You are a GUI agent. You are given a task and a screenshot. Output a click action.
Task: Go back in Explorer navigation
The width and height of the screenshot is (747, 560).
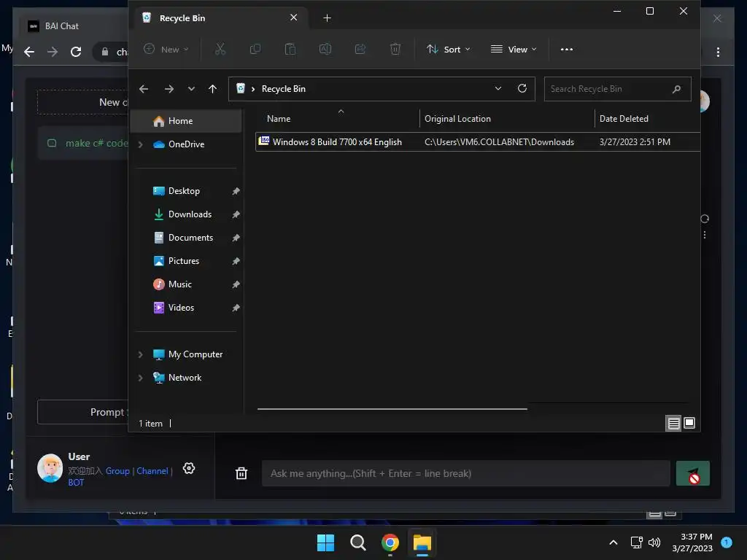(x=144, y=89)
